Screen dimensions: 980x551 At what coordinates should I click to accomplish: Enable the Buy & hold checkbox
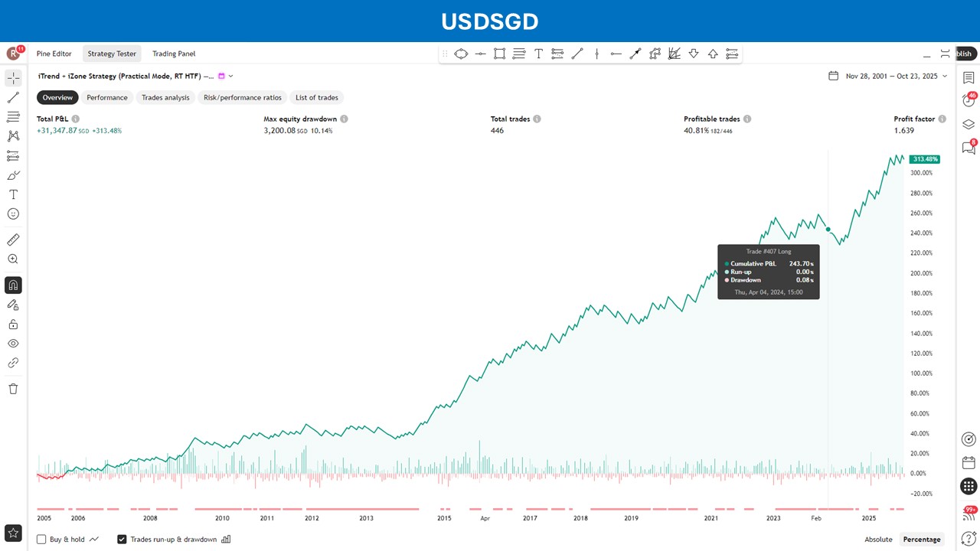click(x=41, y=539)
